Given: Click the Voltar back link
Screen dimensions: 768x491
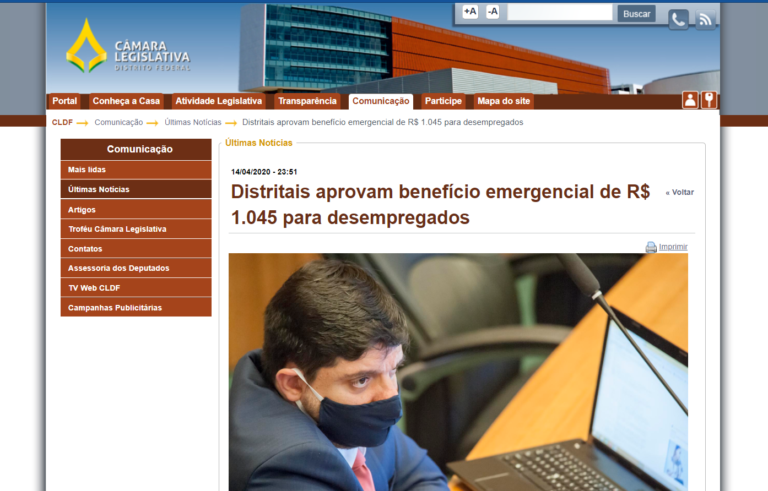Looking at the screenshot, I should [680, 192].
